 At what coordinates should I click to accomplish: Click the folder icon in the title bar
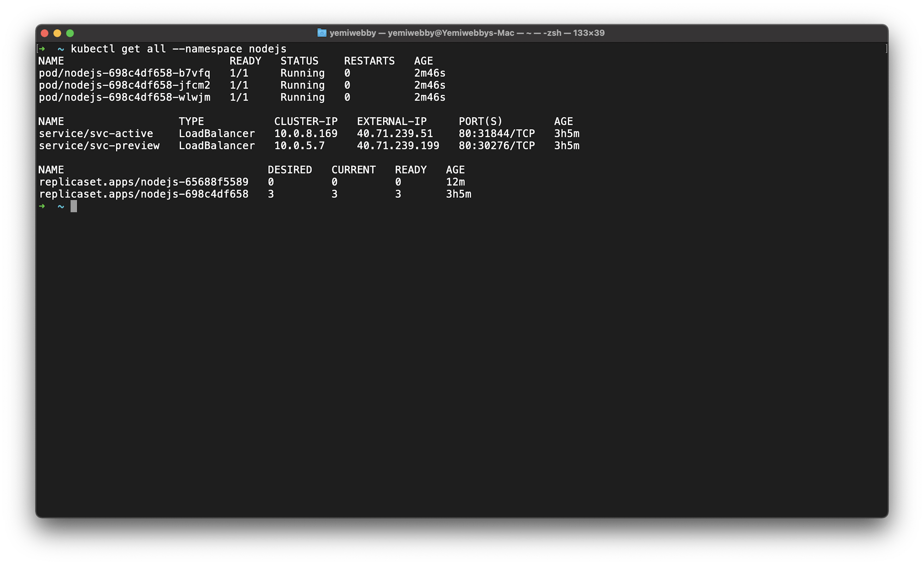[322, 33]
